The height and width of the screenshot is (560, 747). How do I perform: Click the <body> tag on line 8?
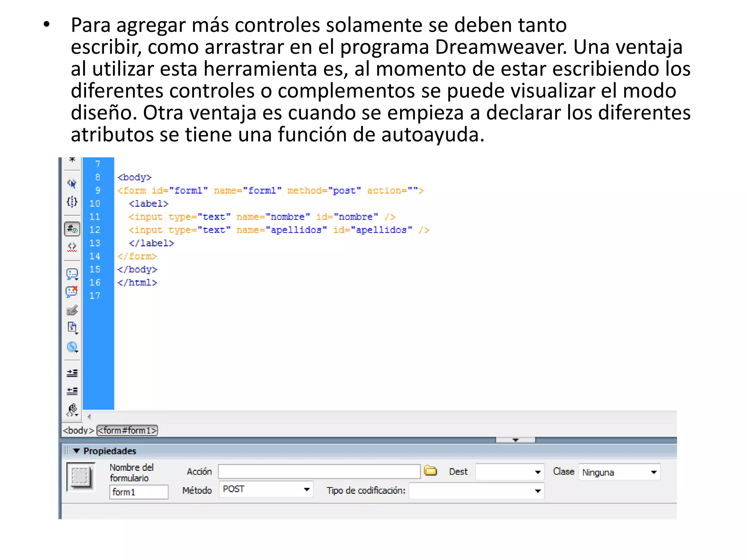(134, 177)
